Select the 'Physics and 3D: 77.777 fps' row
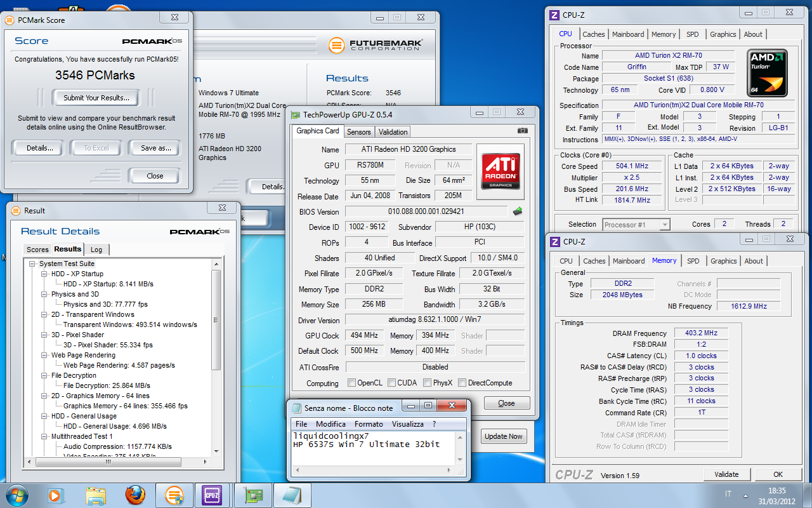 click(x=105, y=304)
